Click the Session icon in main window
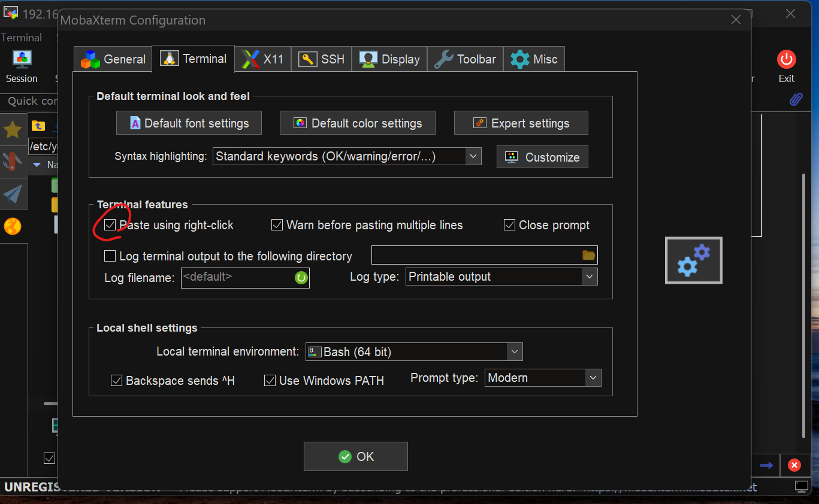Screen dimensions: 819x504 [x=22, y=66]
